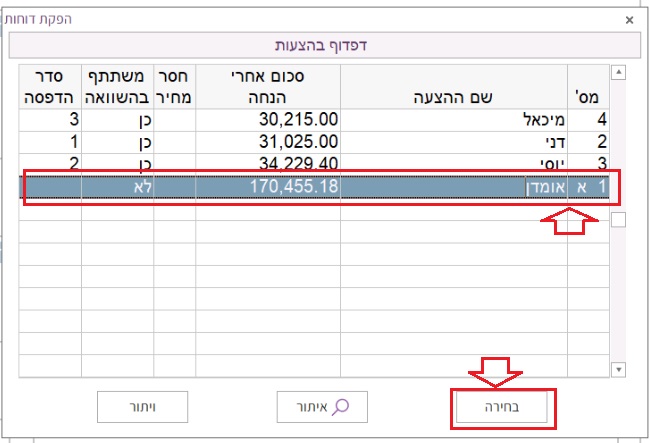650x443 pixels.
Task: Click the scrollbar thumb box
Action: [618, 220]
